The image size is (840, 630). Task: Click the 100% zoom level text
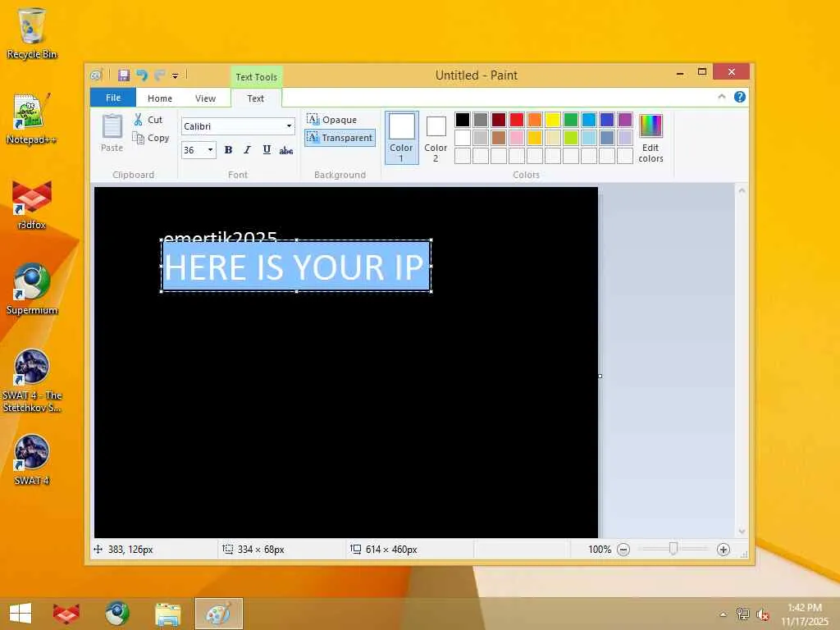coord(600,550)
